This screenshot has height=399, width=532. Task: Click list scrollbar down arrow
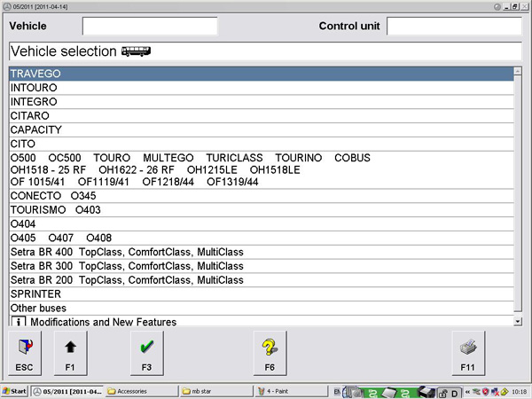518,321
